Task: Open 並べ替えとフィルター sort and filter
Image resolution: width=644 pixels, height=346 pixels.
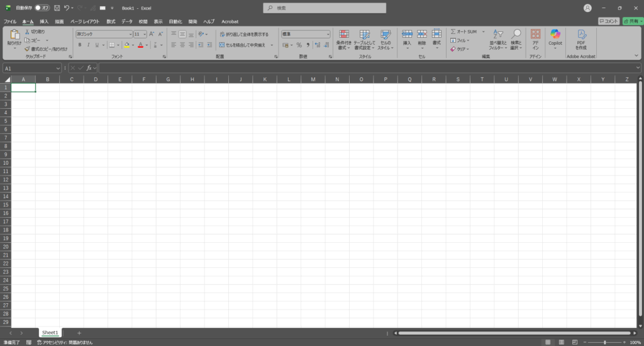Action: (498, 39)
